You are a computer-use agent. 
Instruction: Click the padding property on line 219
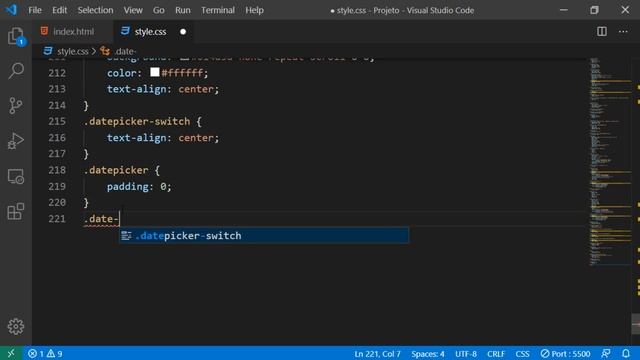128,187
